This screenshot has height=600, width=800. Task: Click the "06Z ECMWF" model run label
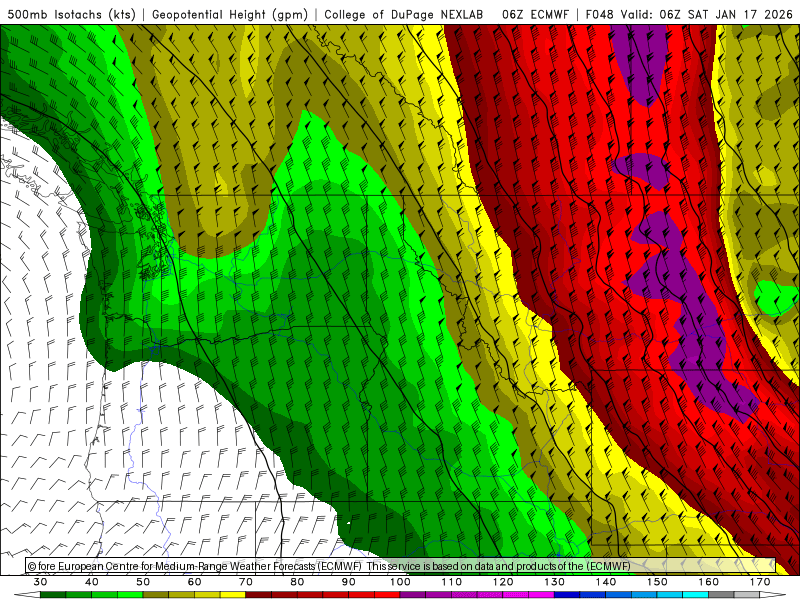(535, 15)
